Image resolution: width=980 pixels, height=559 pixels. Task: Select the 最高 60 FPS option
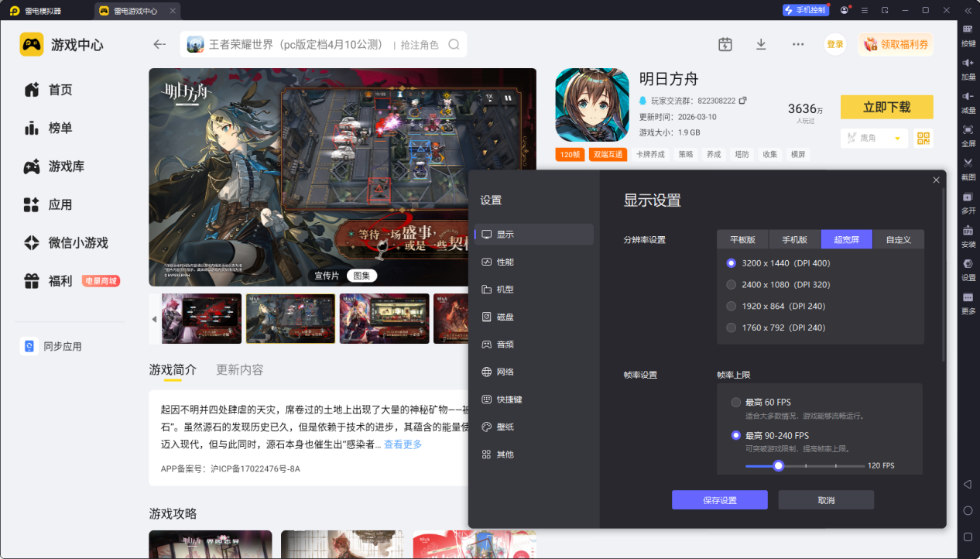pos(736,403)
